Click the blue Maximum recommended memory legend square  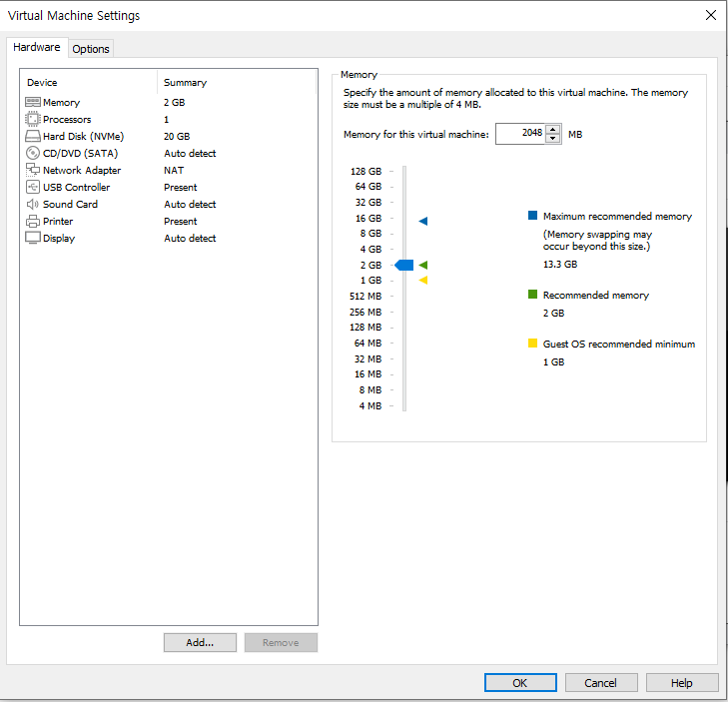532,216
